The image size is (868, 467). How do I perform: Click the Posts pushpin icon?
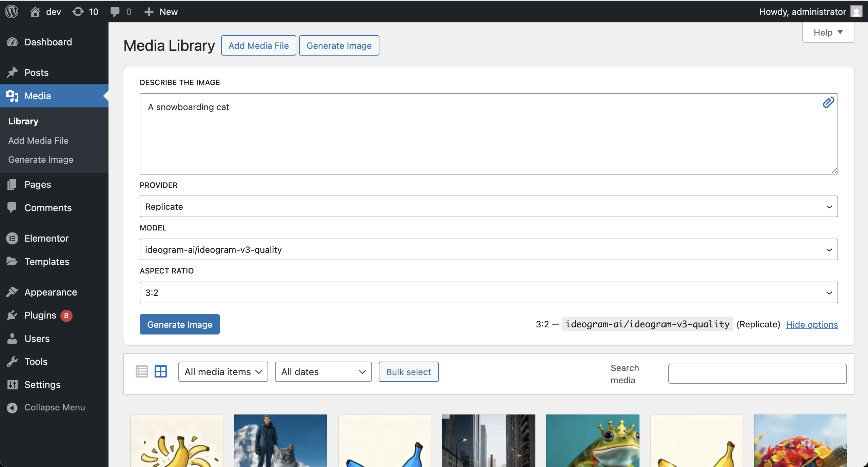[12, 73]
